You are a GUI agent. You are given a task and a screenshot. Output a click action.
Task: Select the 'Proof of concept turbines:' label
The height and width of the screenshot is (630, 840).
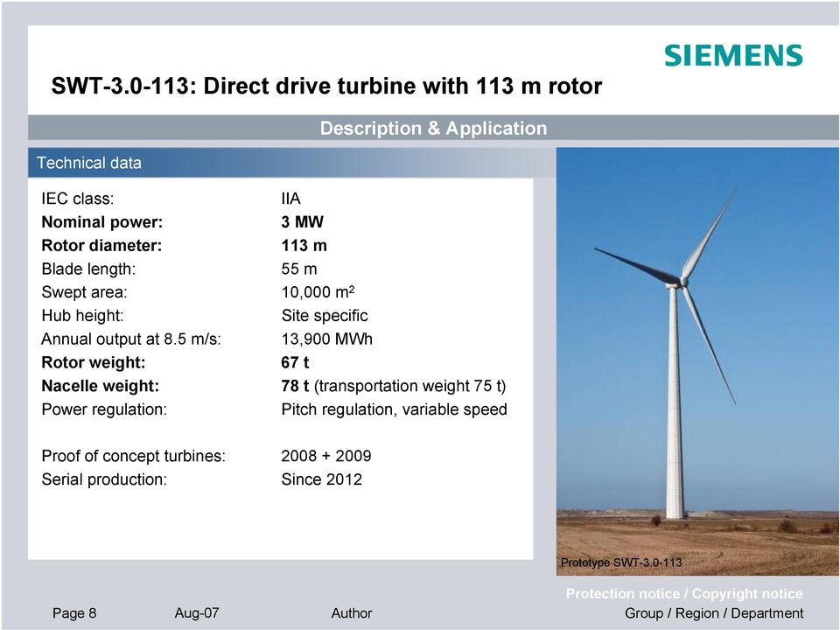[133, 456]
